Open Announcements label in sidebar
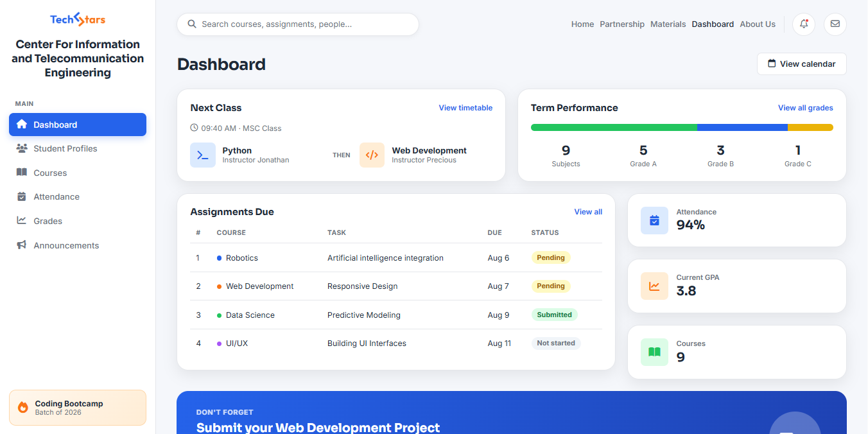This screenshot has width=868, height=434. coord(66,245)
